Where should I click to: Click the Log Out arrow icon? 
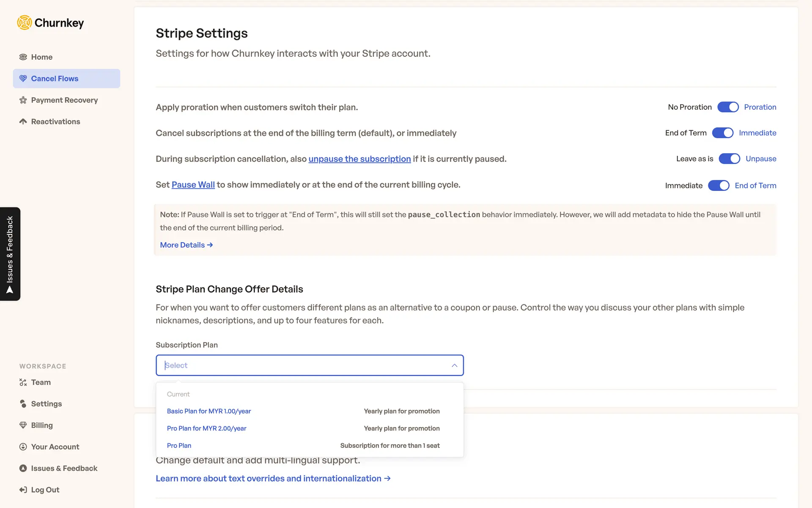[23, 490]
